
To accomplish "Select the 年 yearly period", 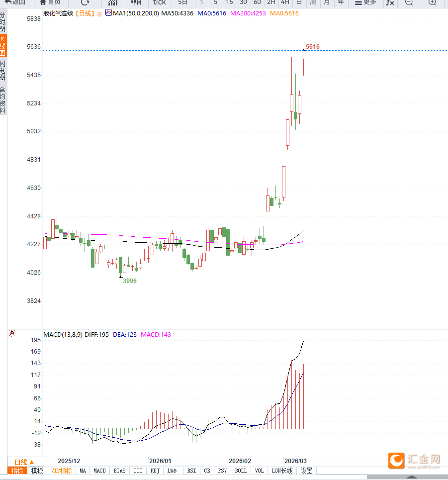I will (x=341, y=2).
